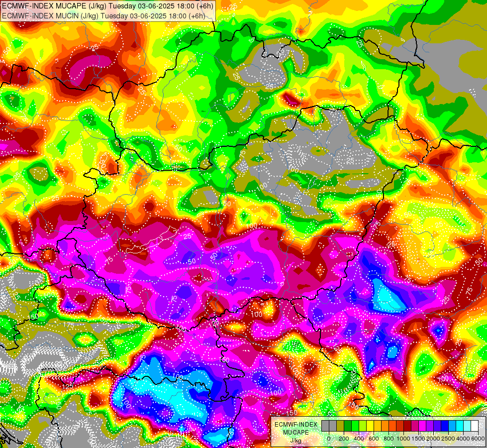
Task: Click the bright magenta legend swatch right of the 1500 tick
Action: point(422,426)
